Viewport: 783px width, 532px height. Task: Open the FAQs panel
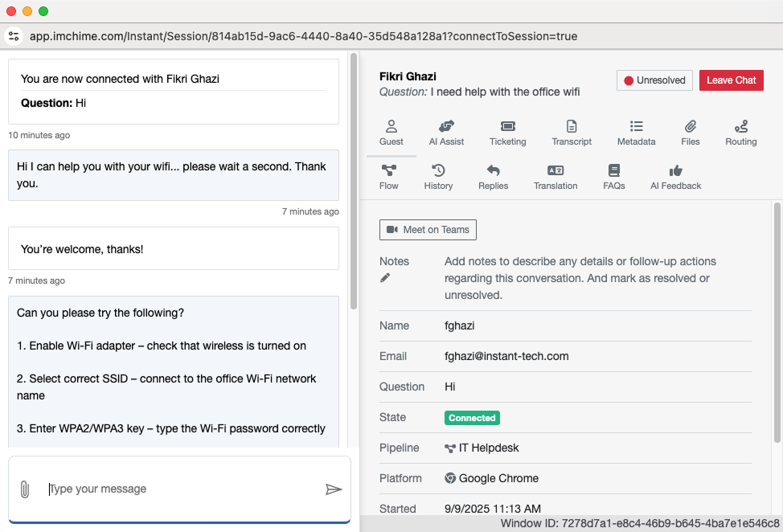pos(614,178)
